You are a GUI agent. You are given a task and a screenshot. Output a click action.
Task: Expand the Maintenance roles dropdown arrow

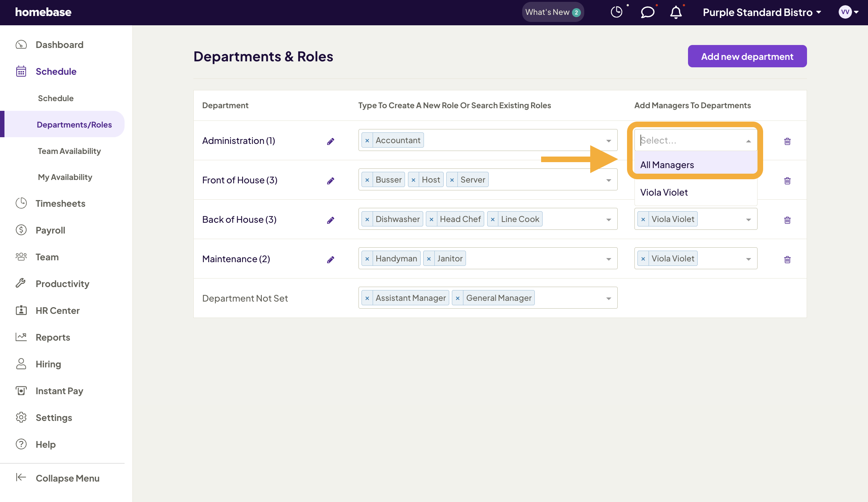(x=608, y=259)
